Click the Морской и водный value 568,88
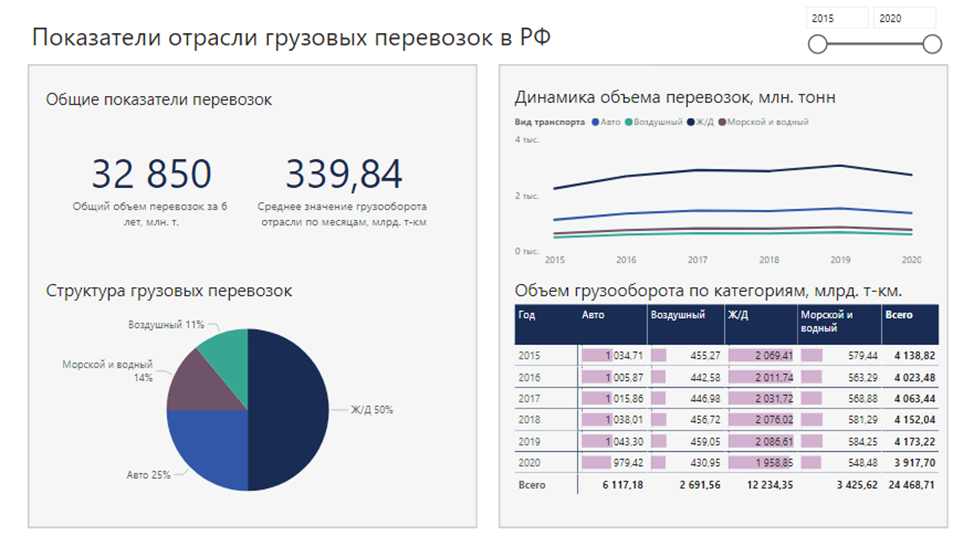Screen dimensions: 974x546 pos(863,399)
